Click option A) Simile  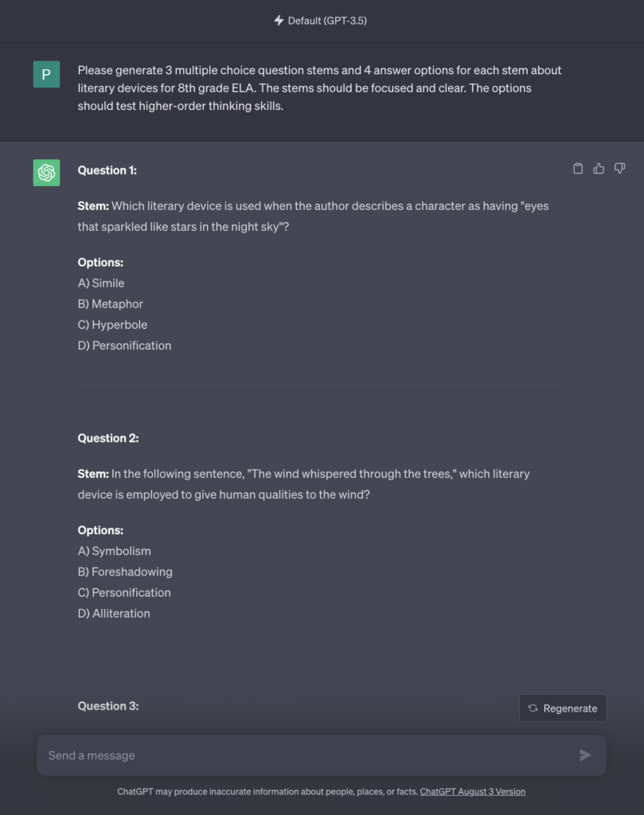(101, 283)
